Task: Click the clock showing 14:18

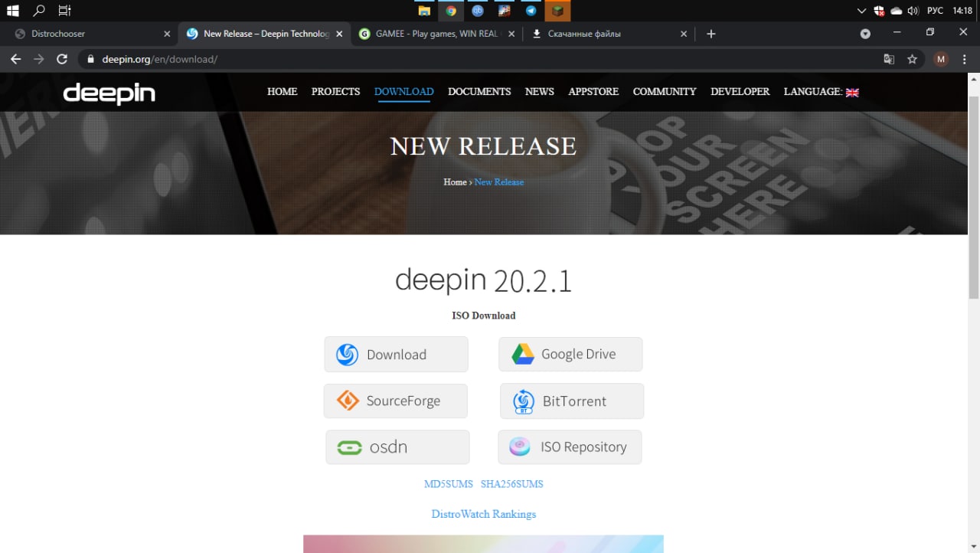Action: (962, 11)
